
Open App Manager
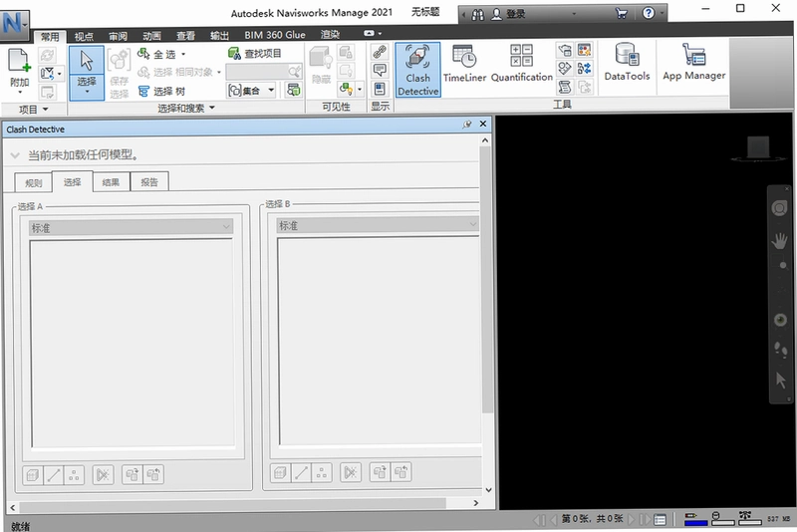click(x=693, y=63)
